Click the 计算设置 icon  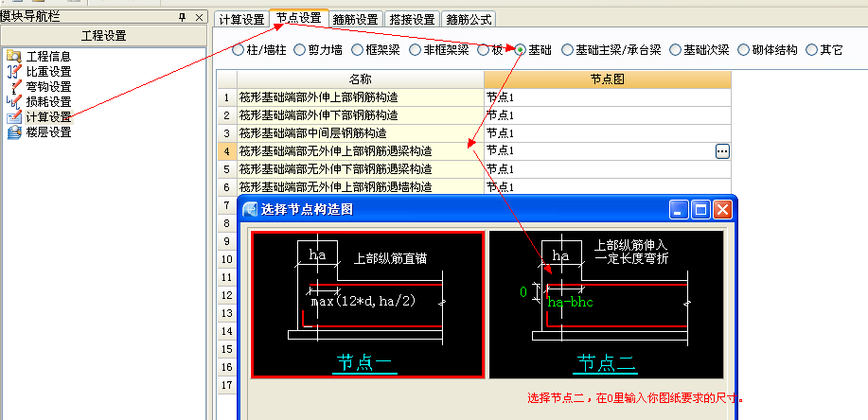tap(14, 117)
